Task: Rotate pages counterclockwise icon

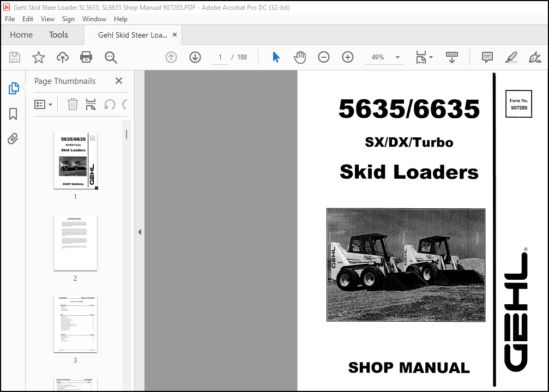Action: pos(110,104)
